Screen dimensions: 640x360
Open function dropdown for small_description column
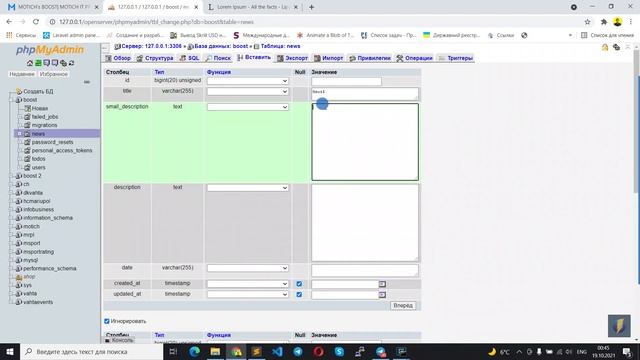tap(248, 107)
